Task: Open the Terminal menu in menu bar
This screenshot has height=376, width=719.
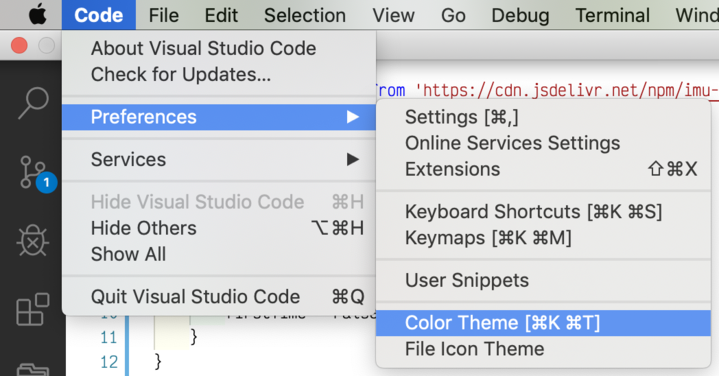Action: [x=612, y=15]
